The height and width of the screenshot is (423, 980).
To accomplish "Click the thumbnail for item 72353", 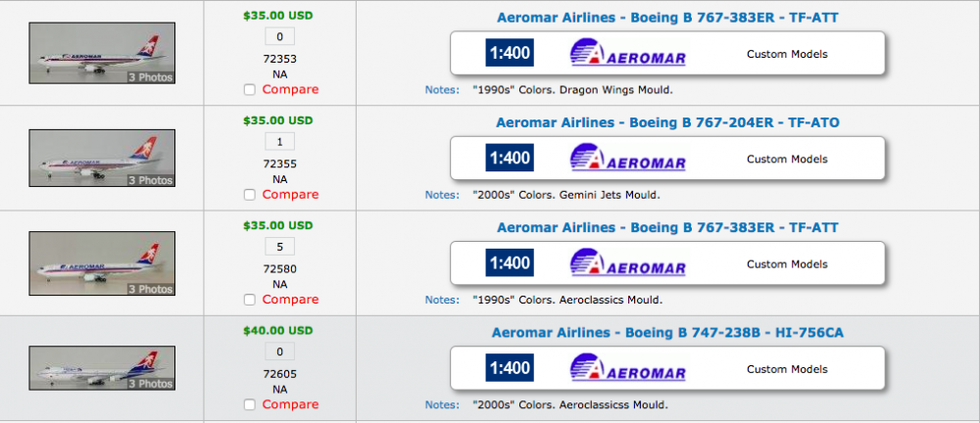I will tap(102, 53).
